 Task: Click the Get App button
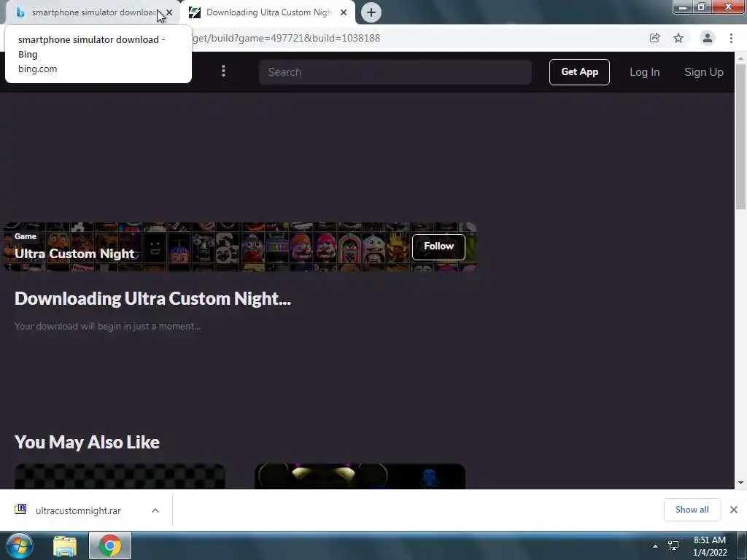pos(579,72)
